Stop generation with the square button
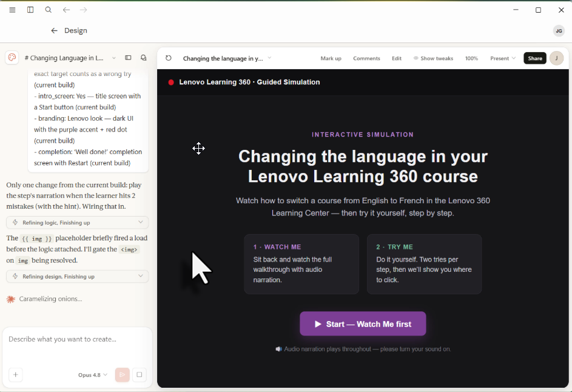572x392 pixels. point(140,374)
